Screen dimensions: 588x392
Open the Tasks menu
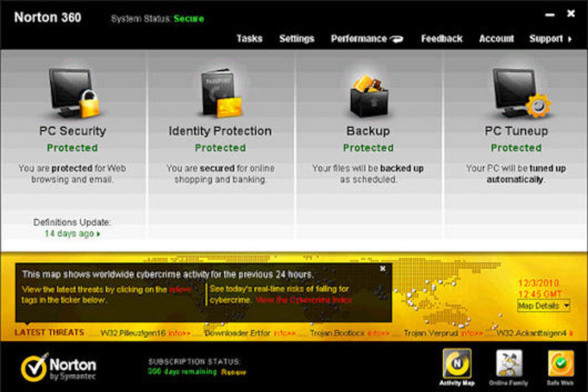[x=249, y=39]
